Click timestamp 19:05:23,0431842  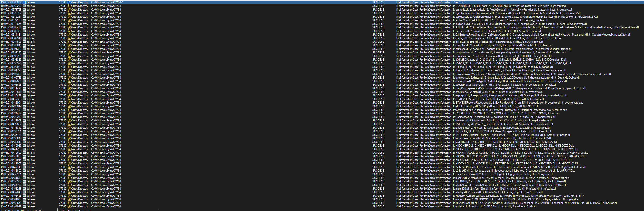point(11,127)
